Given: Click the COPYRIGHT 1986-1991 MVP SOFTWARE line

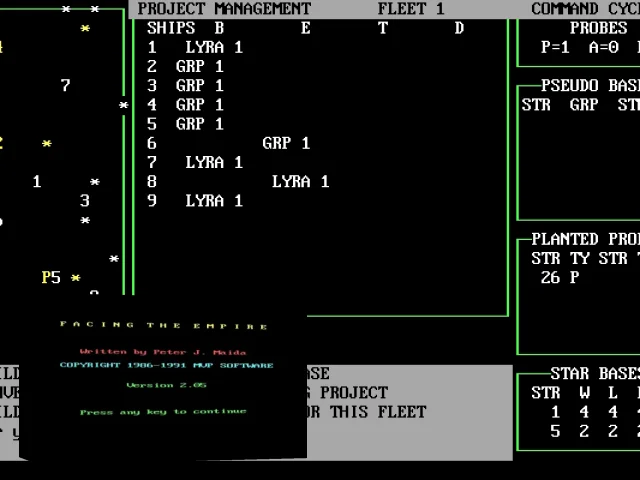Looking at the screenshot, I should click(166, 365).
